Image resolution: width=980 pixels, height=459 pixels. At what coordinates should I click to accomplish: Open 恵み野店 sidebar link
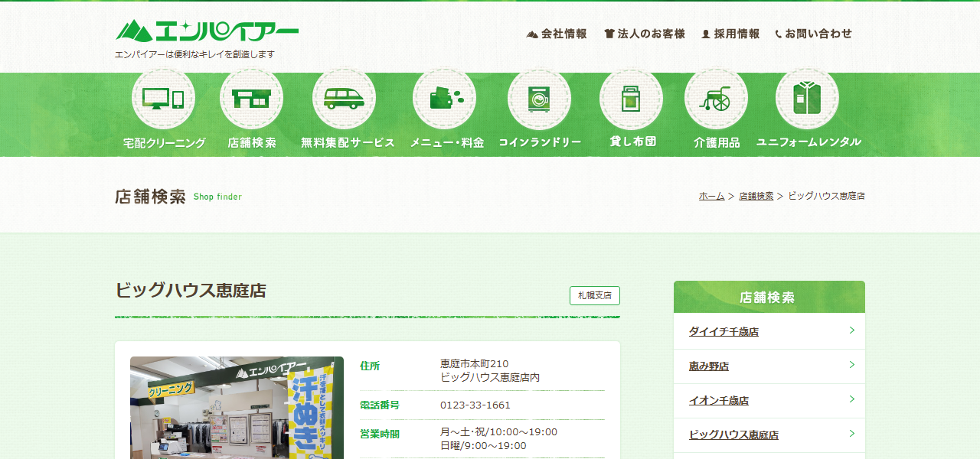[x=709, y=366]
